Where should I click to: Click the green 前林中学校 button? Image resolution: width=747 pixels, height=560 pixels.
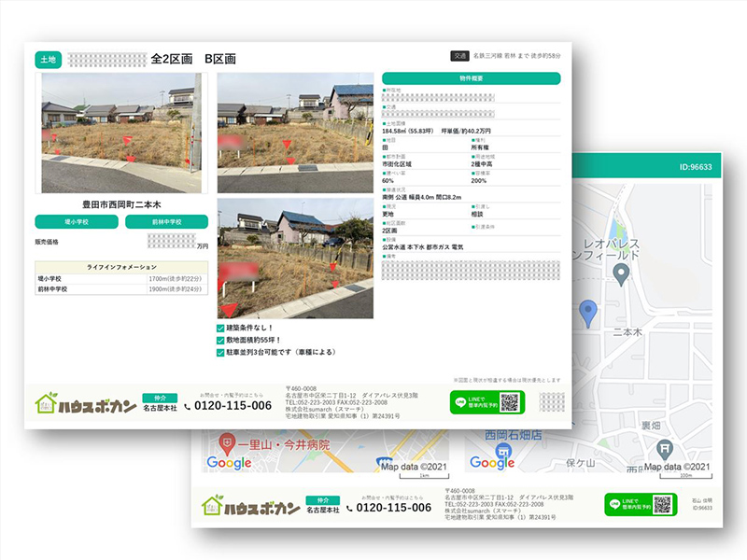167,222
